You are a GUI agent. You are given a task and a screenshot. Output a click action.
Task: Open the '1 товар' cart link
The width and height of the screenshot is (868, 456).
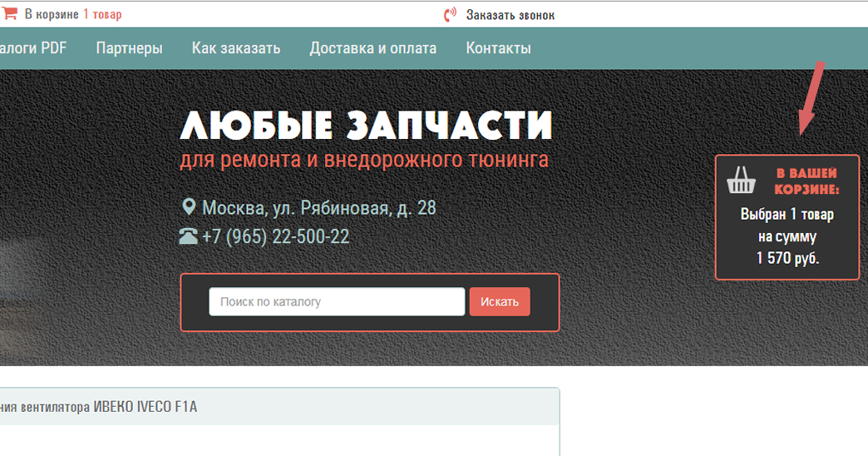tap(102, 14)
